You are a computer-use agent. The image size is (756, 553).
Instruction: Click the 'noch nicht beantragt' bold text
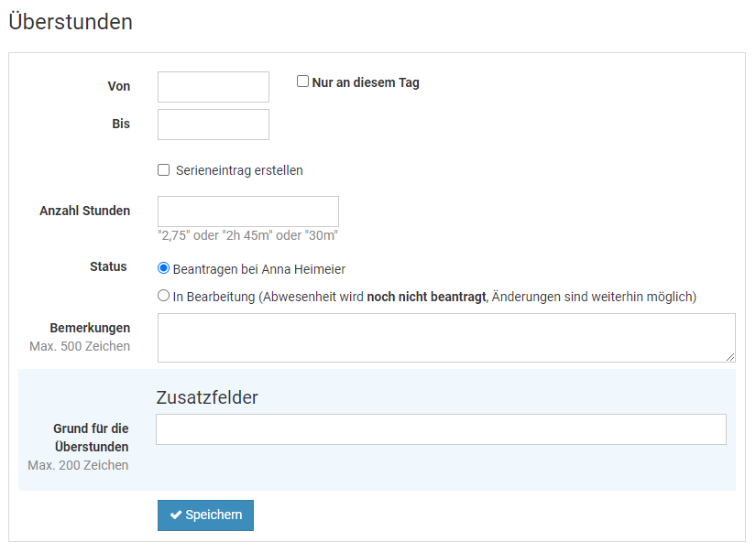pos(426,297)
